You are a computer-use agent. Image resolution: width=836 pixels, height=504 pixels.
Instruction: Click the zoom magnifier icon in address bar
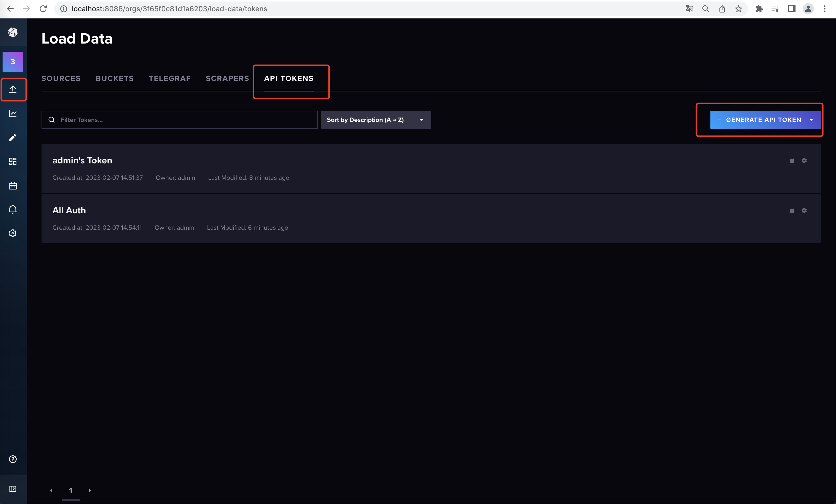click(x=706, y=8)
